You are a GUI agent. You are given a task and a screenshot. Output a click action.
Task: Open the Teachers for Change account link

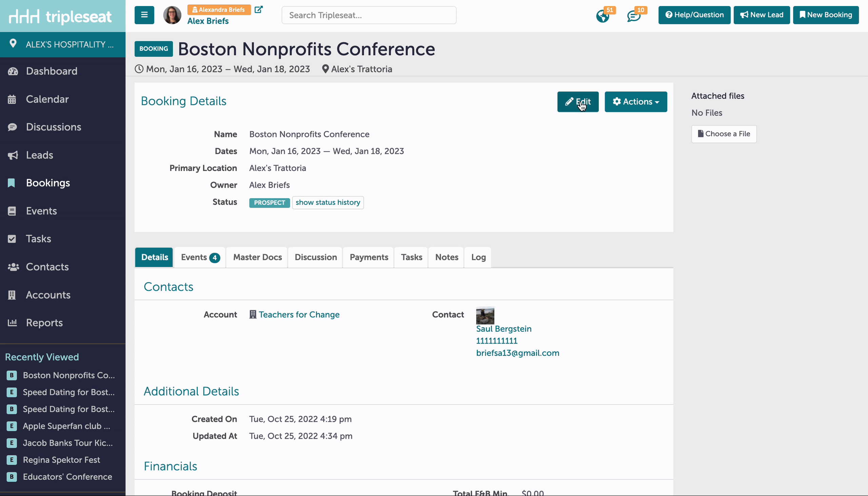299,314
